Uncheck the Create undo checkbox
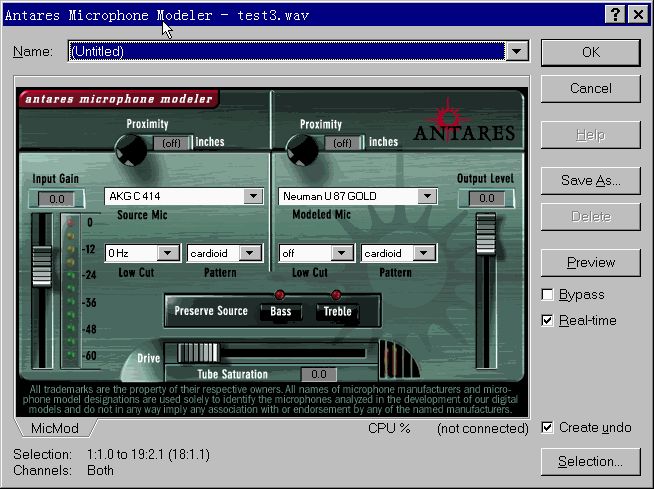Screen dimensions: 654x489 pyautogui.click(x=547, y=427)
